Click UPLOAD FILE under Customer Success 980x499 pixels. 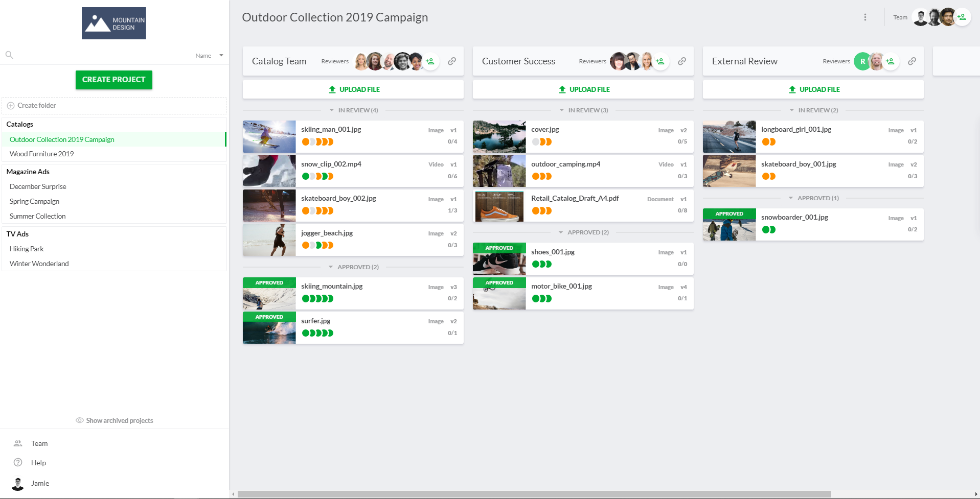(x=583, y=89)
